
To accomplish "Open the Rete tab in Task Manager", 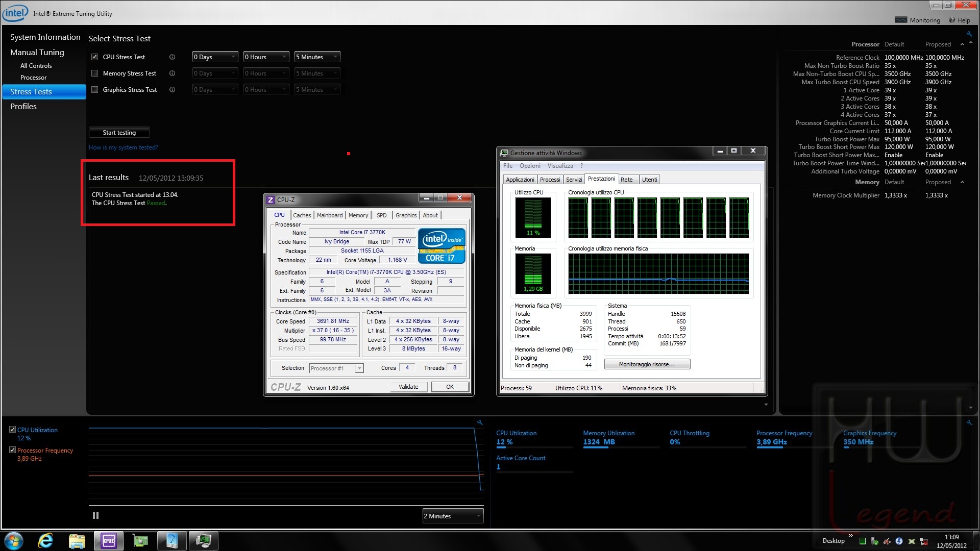I will pyautogui.click(x=626, y=180).
